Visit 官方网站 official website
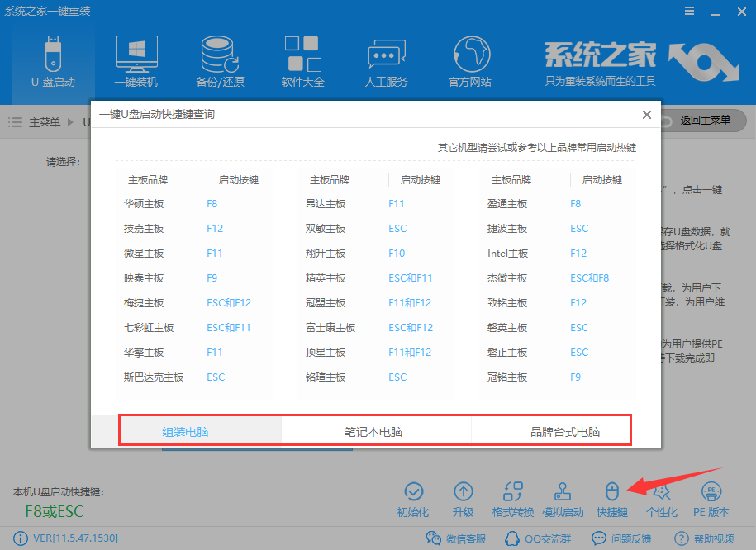756x550 pixels. pos(469,58)
